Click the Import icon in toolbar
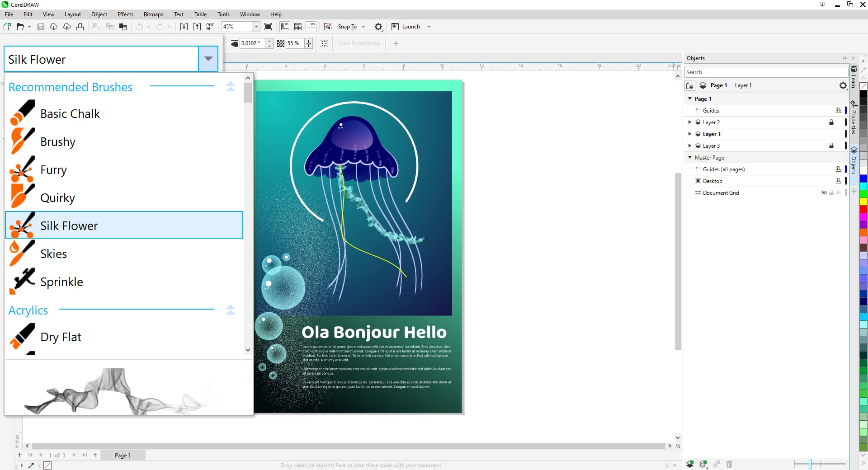Viewport: 868px width, 470px height. (x=184, y=27)
